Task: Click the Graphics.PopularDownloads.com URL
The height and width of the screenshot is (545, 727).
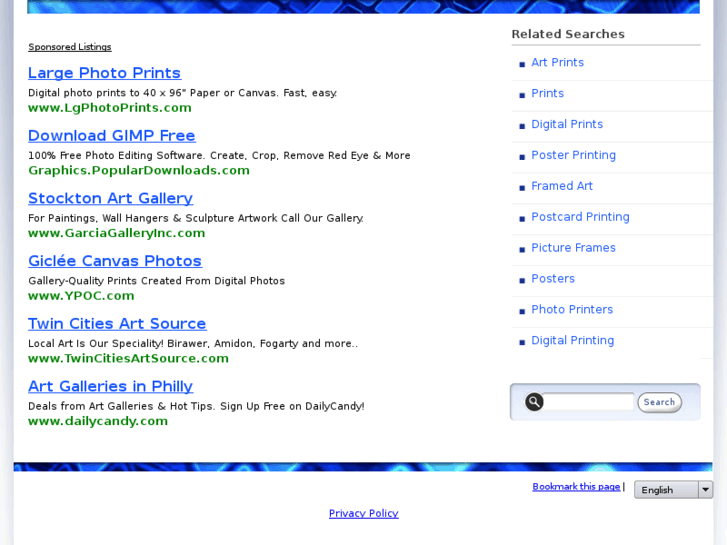Action: coord(139,170)
